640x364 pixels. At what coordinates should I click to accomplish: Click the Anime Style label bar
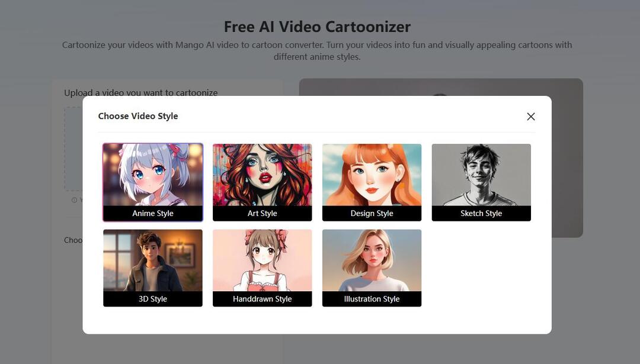152,213
